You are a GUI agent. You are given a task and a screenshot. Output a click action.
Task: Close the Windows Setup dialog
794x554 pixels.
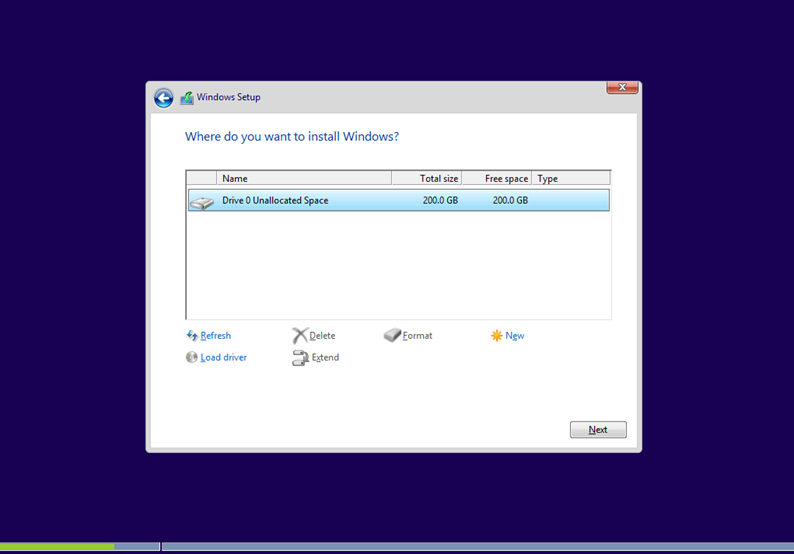pyautogui.click(x=622, y=87)
